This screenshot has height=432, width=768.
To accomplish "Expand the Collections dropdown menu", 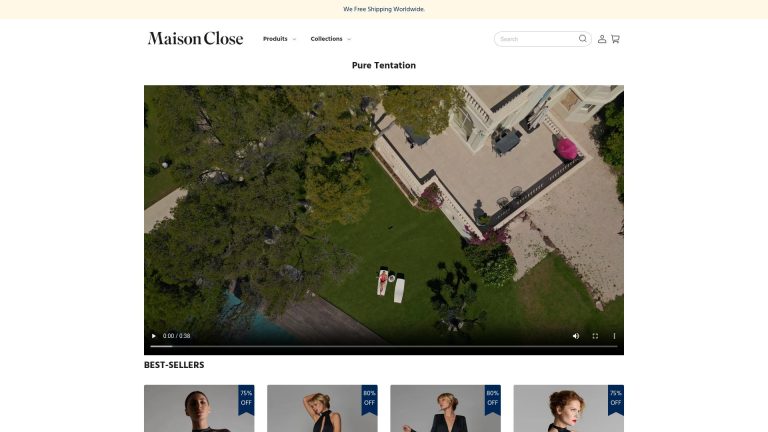I will [331, 39].
